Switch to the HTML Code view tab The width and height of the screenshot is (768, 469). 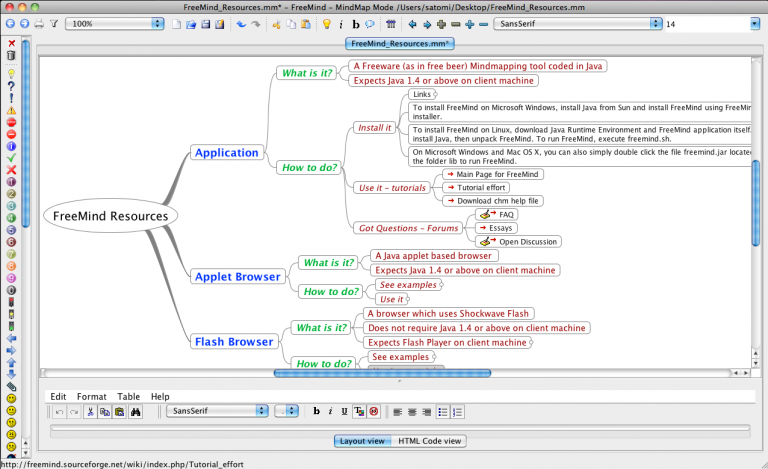click(431, 441)
